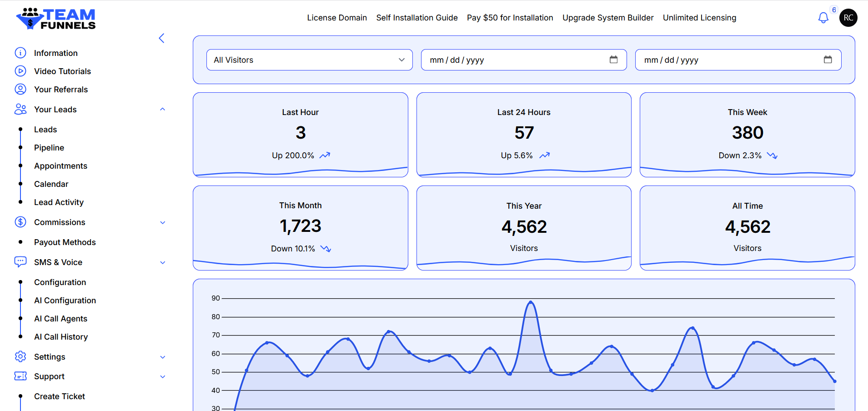This screenshot has width=868, height=411.
Task: Open calendar picker of the first date field
Action: point(613,60)
